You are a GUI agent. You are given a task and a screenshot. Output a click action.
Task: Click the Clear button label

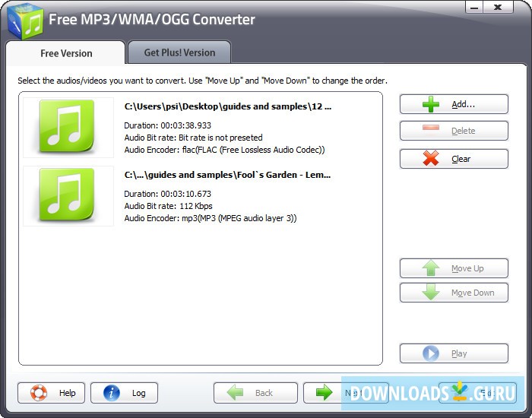pos(461,159)
